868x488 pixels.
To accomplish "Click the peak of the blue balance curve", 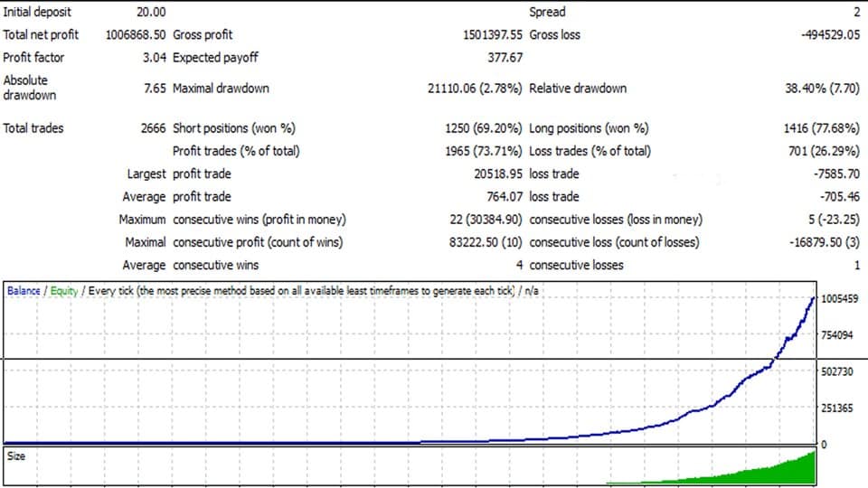I will click(815, 297).
